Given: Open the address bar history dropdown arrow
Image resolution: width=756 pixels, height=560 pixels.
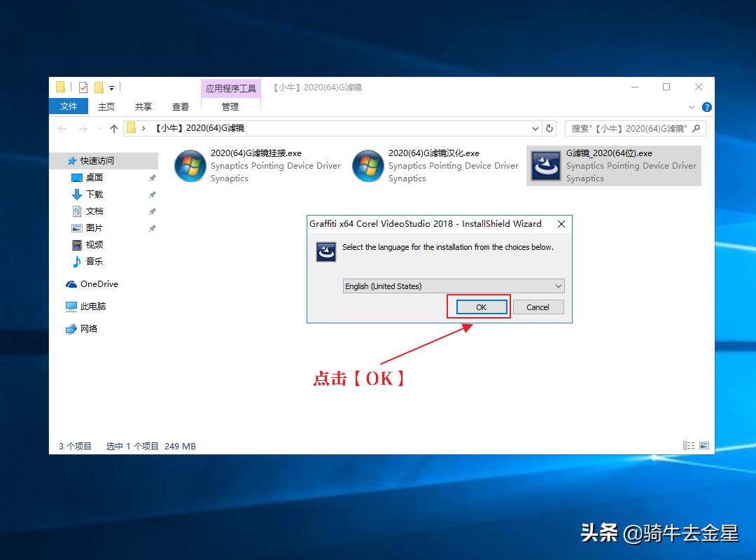Looking at the screenshot, I should [535, 128].
